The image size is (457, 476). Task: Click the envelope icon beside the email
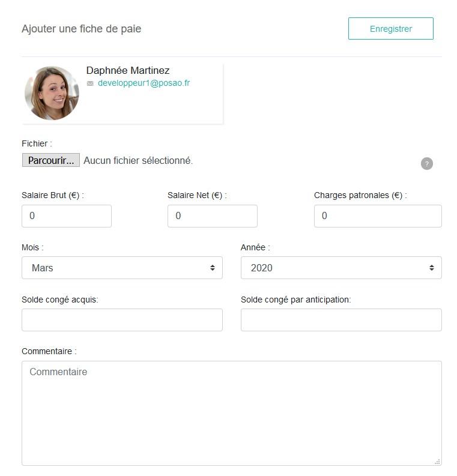pyautogui.click(x=90, y=83)
